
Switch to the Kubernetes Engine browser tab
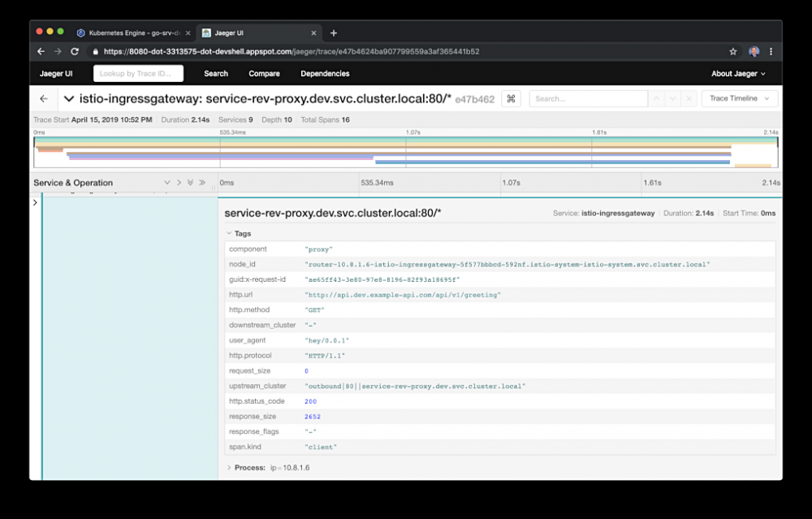(x=128, y=32)
